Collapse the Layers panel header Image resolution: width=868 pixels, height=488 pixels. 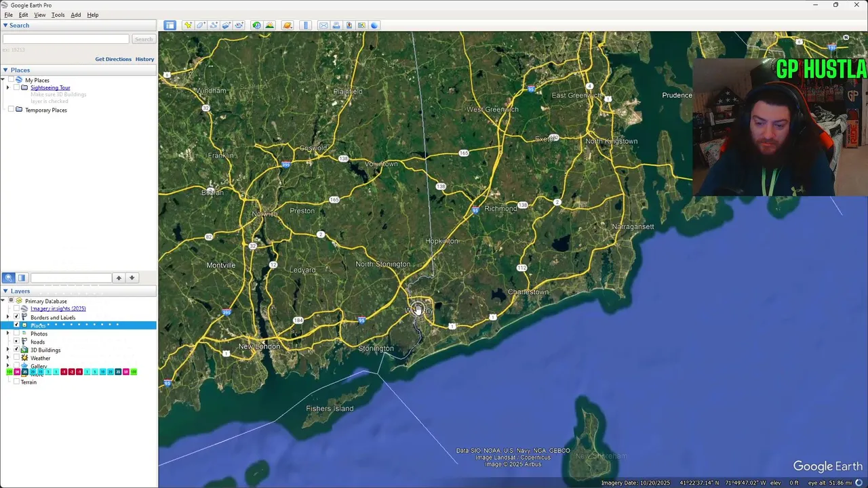point(79,291)
